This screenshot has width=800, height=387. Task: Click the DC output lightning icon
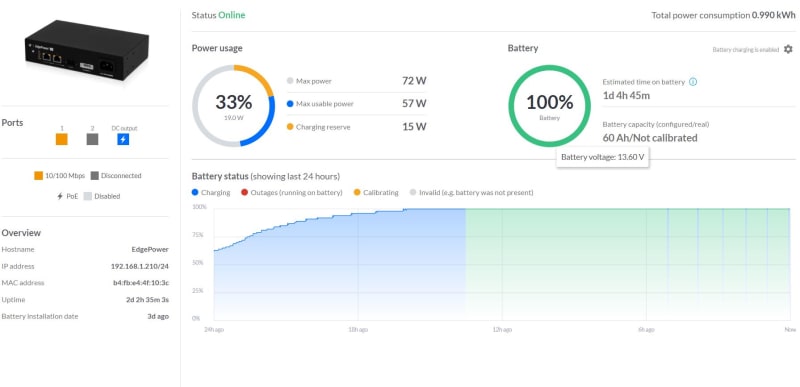123,139
